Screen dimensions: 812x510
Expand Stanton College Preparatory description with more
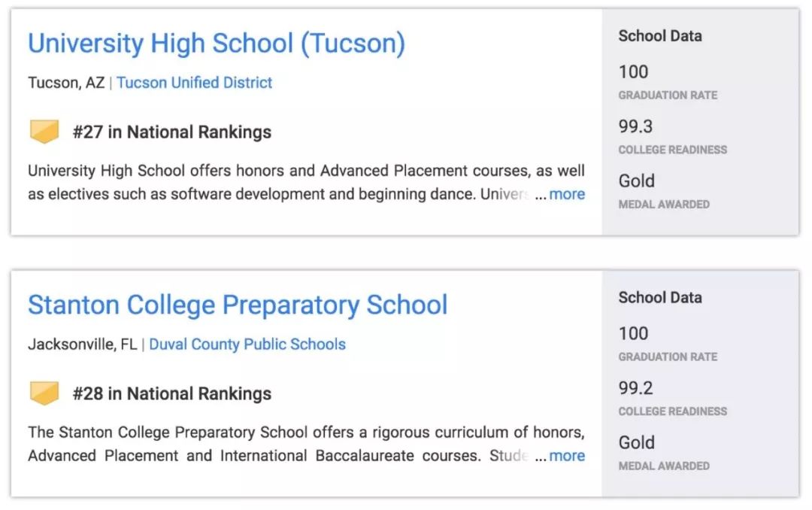(x=567, y=456)
